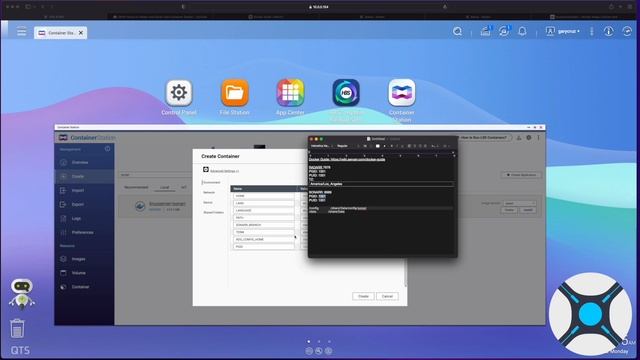Click the Sonarr image name link
Viewport: 640px width, 360px height.
(x=167, y=203)
